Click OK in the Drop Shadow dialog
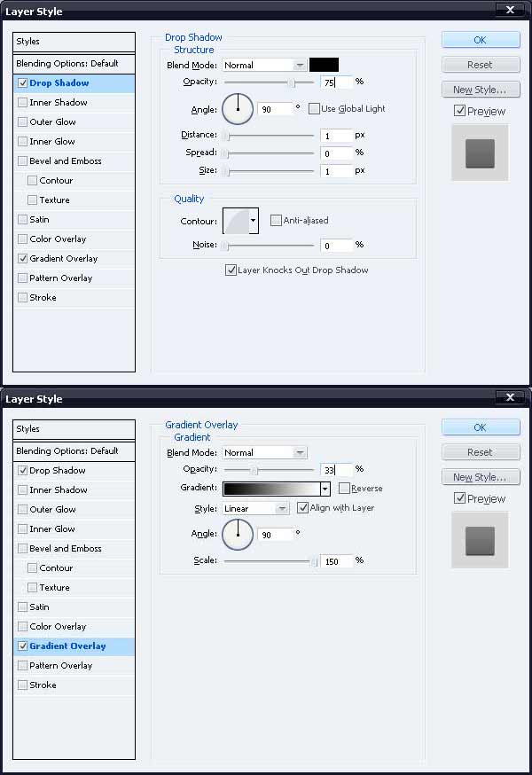This screenshot has height=775, width=532. coord(480,40)
